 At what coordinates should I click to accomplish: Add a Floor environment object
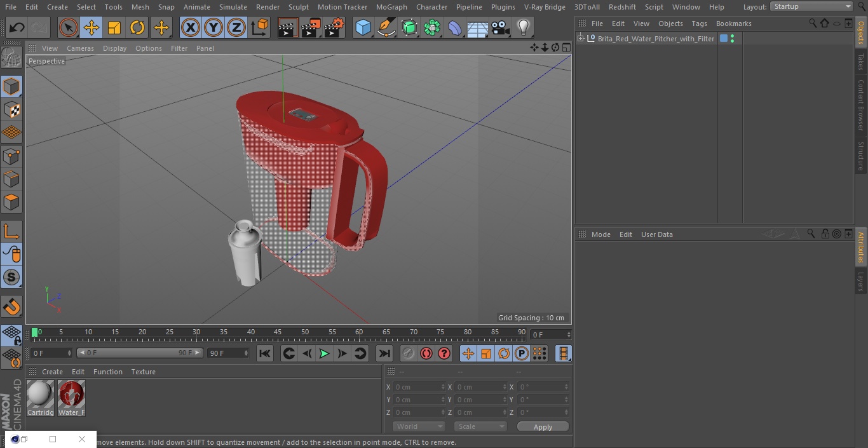[x=477, y=27]
